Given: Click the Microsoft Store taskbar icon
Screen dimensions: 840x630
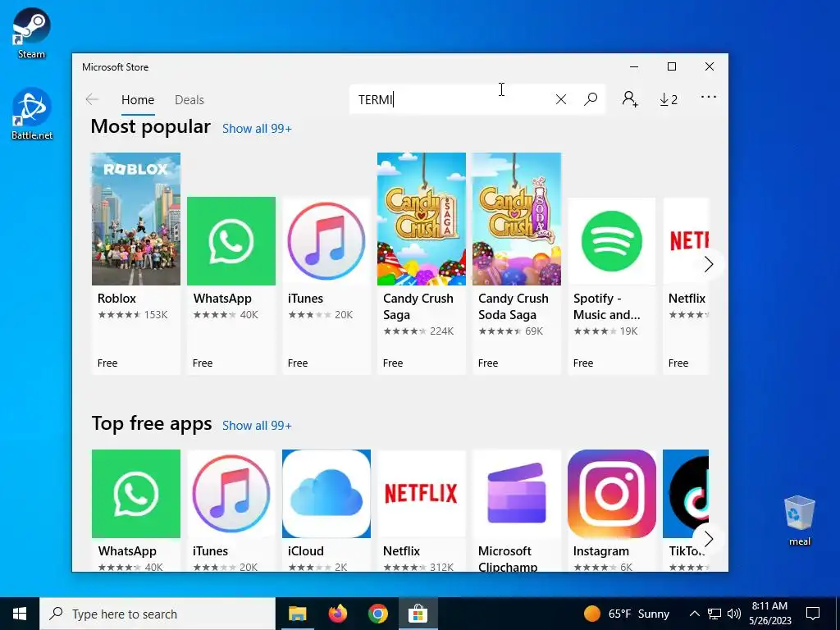Looking at the screenshot, I should pos(418,614).
